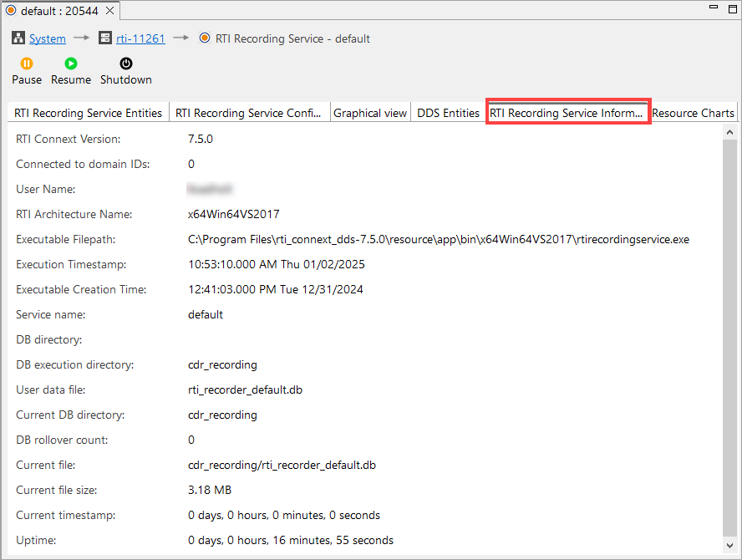This screenshot has height=560, width=742.
Task: Click the DB directory label
Action: (x=49, y=340)
